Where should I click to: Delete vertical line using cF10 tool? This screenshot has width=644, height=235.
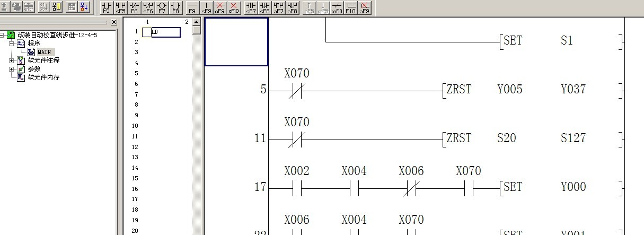pos(234,7)
